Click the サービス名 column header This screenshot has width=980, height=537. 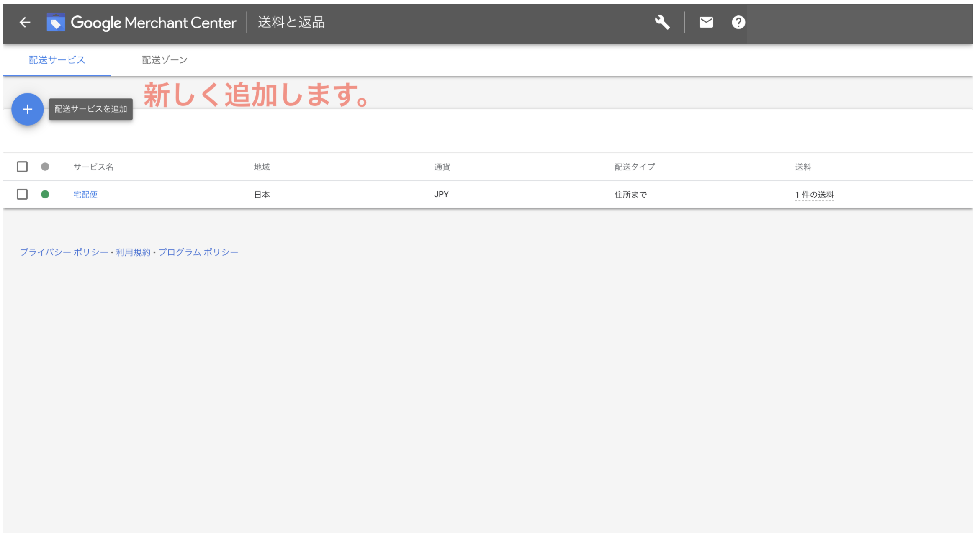click(94, 166)
